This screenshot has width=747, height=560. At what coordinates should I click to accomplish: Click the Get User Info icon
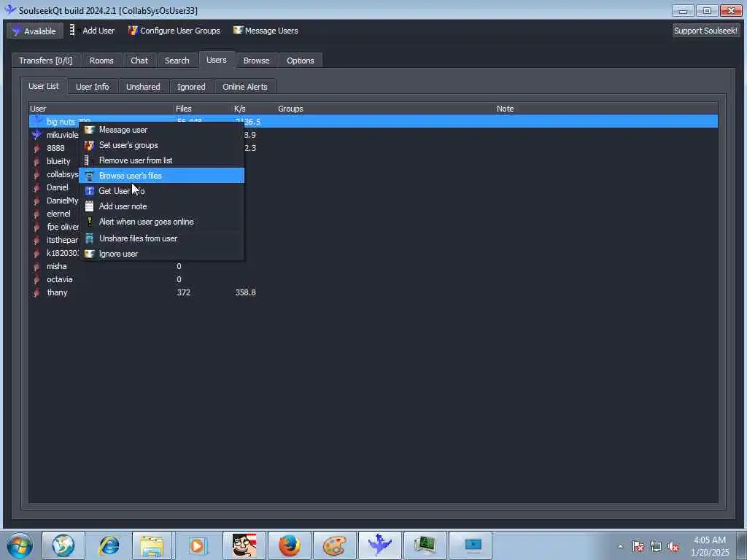click(x=89, y=190)
